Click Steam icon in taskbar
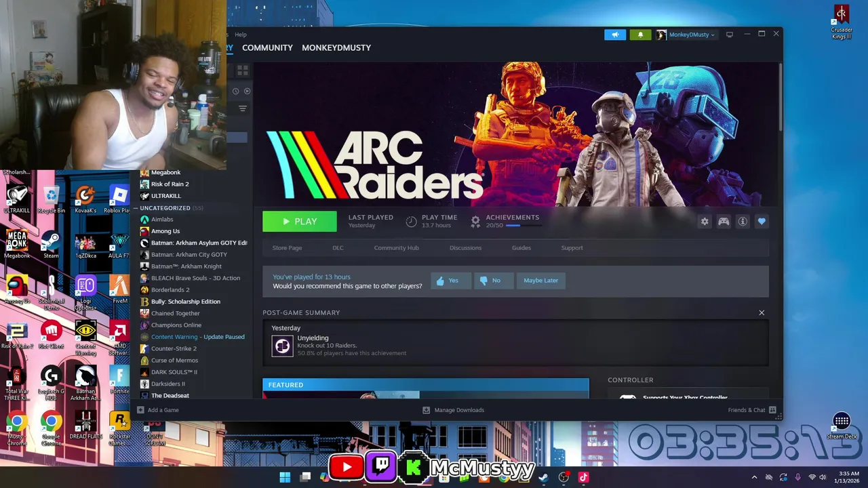868x488 pixels. point(543,477)
